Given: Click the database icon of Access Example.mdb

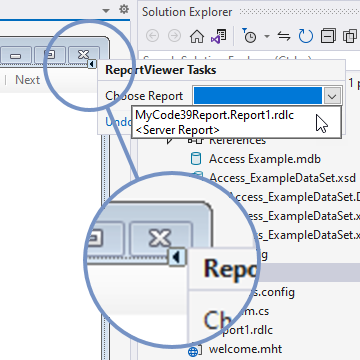Looking at the screenshot, I should [196, 159].
